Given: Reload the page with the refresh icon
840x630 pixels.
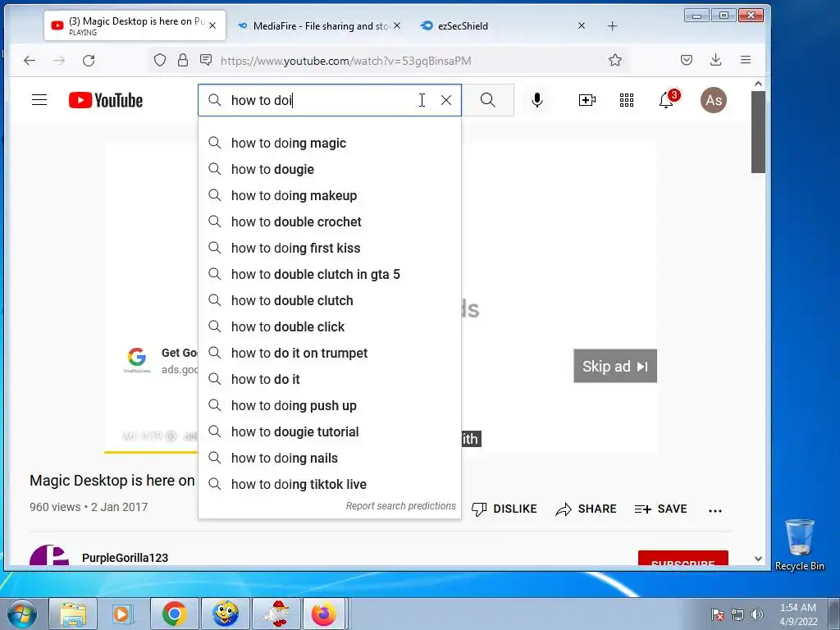Looking at the screenshot, I should (89, 61).
